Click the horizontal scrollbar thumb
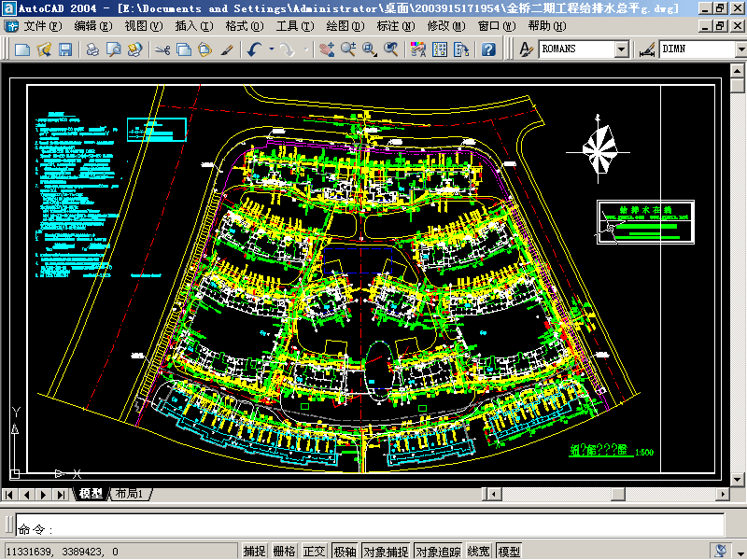This screenshot has height=560, width=747. (x=618, y=495)
